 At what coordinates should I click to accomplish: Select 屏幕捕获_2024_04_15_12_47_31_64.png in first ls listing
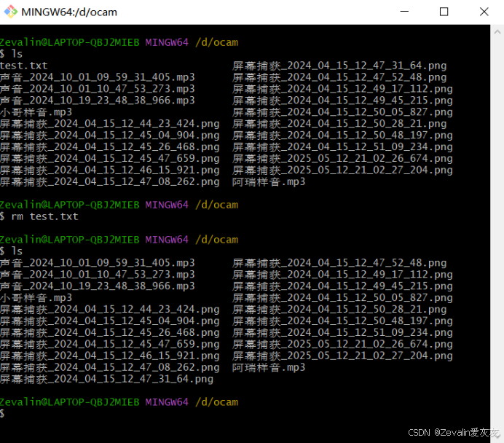(339, 66)
